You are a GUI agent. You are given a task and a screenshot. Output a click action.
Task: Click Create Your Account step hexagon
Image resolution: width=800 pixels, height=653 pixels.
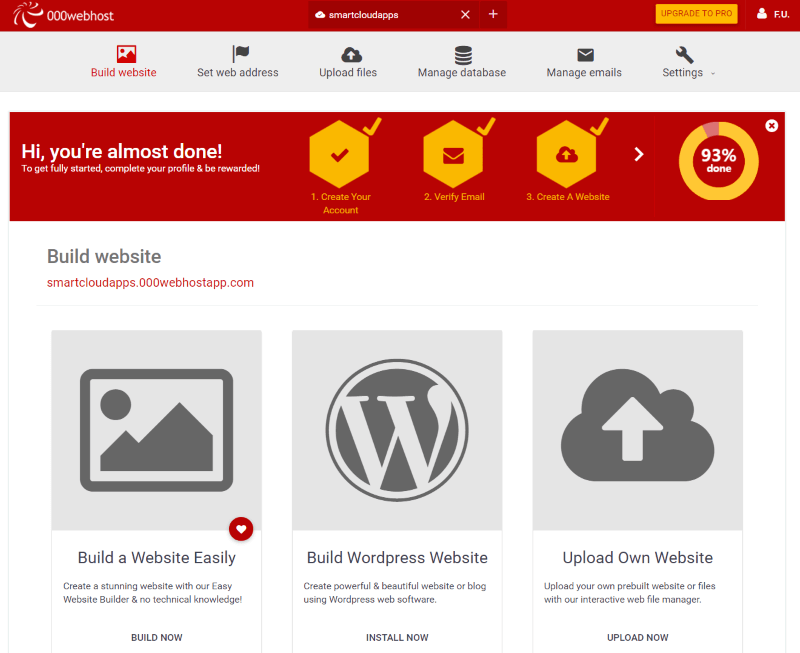pyautogui.click(x=339, y=155)
